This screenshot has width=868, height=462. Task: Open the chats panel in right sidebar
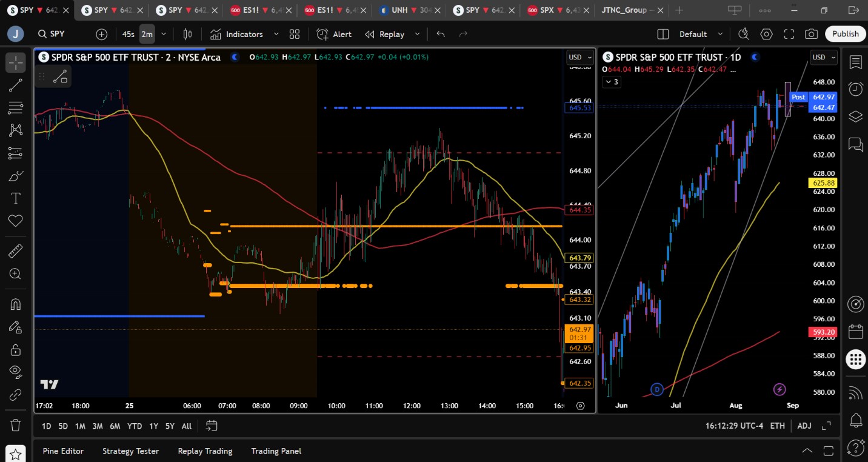point(855,144)
